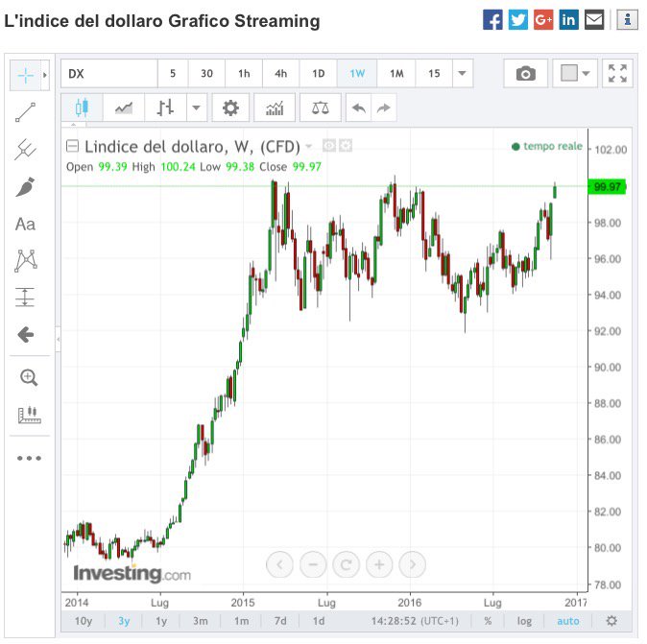The image size is (647, 644).
Task: Send chart by email icon
Action: click(594, 19)
